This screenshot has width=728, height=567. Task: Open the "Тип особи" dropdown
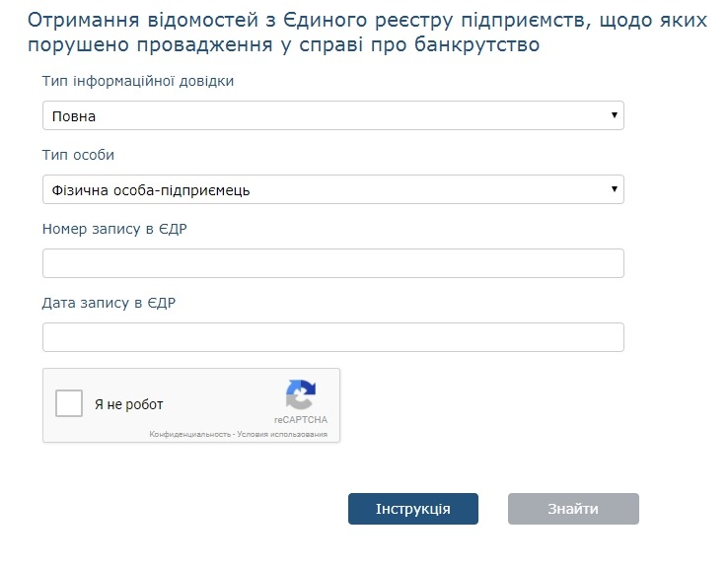pos(326,189)
